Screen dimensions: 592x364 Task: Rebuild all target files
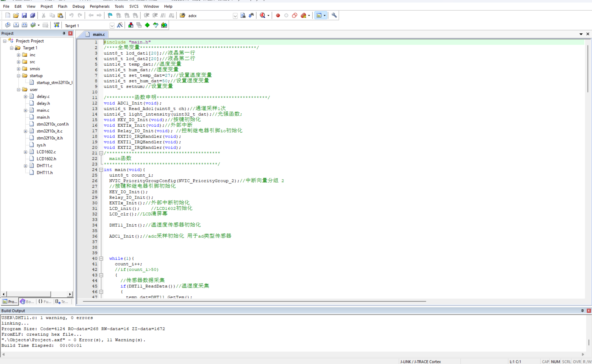24,25
